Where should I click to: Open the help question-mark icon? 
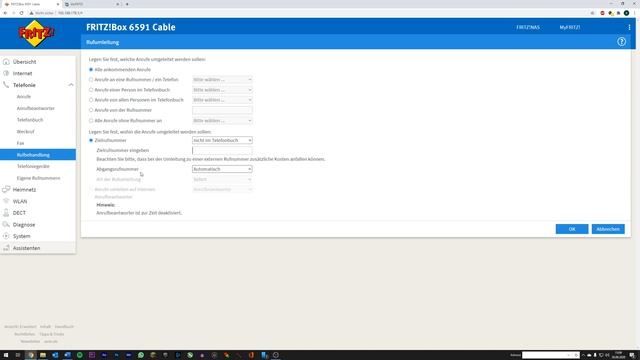coord(621,42)
